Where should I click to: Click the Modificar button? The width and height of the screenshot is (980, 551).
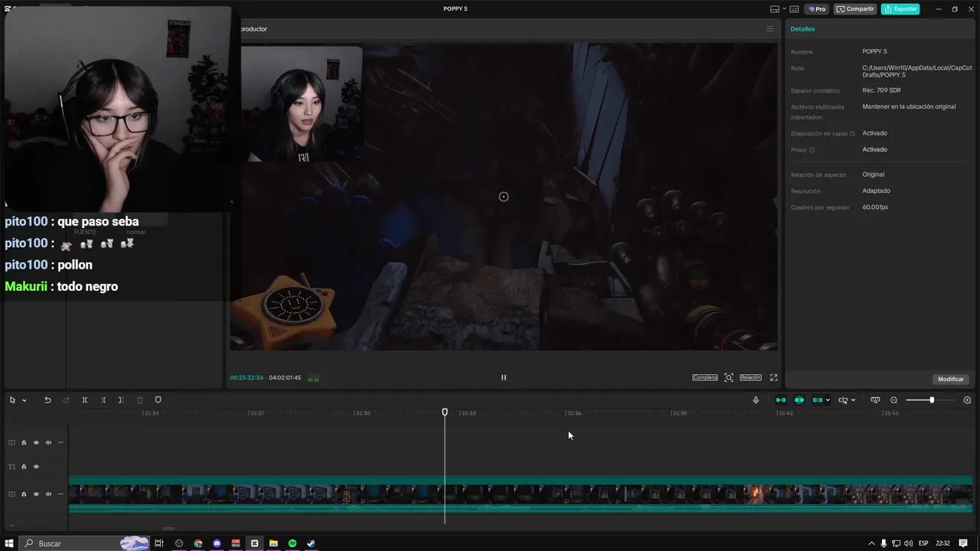point(951,379)
